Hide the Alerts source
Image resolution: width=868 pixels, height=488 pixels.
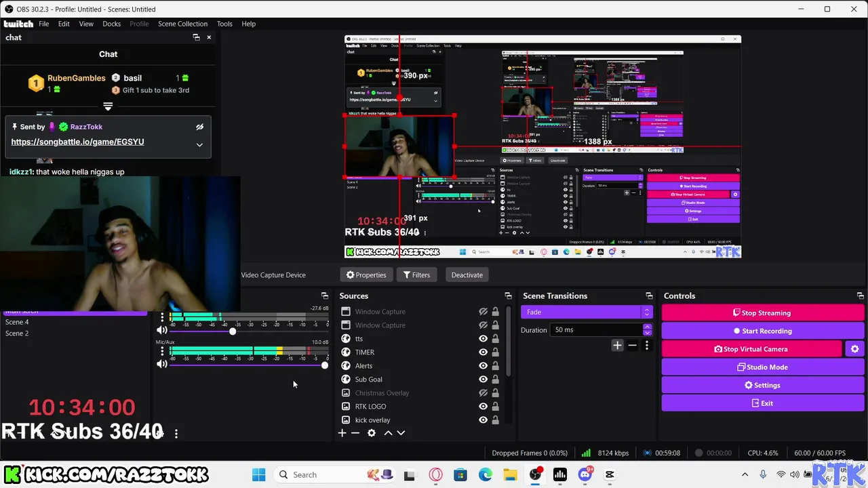483,366
